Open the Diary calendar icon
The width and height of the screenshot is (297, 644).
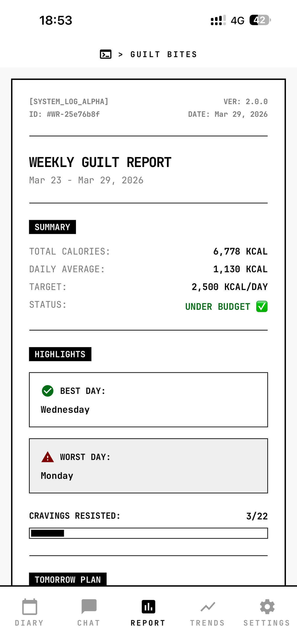point(29,607)
